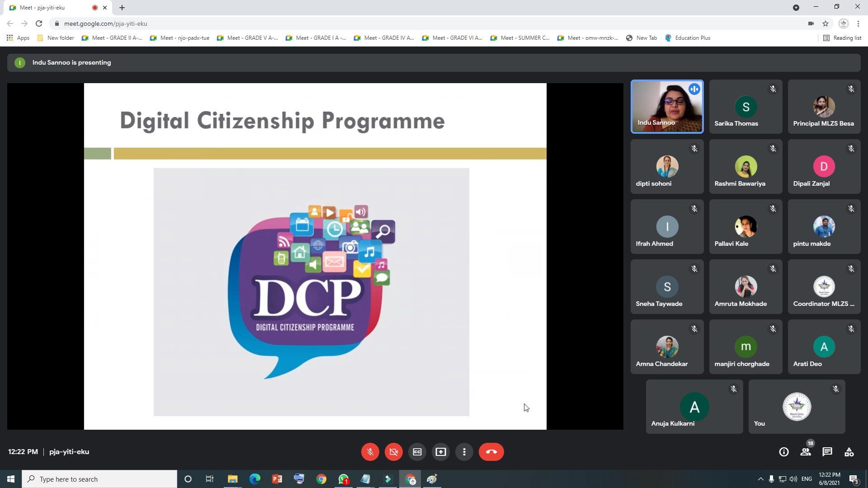
Task: Open the Chrome three-dot menu
Action: (x=858, y=23)
